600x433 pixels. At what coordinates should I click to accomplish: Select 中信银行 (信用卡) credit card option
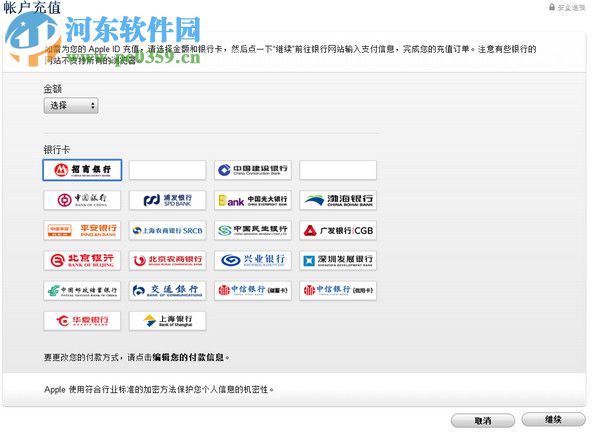338,290
